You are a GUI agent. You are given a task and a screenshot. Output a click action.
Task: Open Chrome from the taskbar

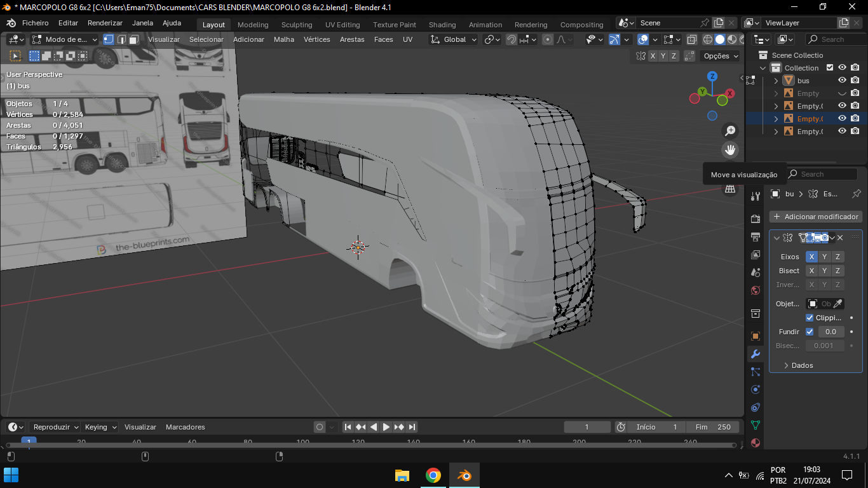click(x=433, y=475)
